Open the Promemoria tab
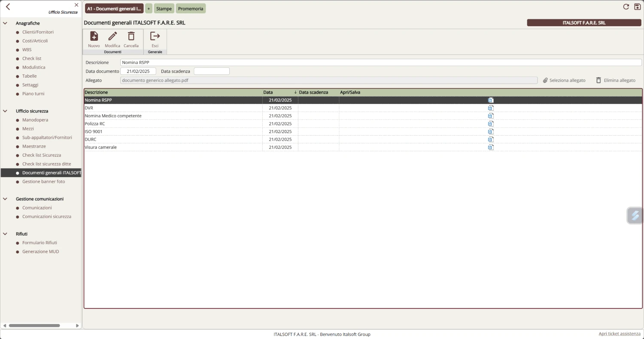 point(191,9)
